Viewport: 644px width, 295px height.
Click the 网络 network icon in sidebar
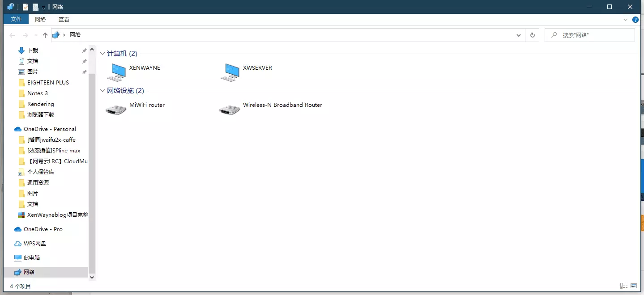[18, 272]
